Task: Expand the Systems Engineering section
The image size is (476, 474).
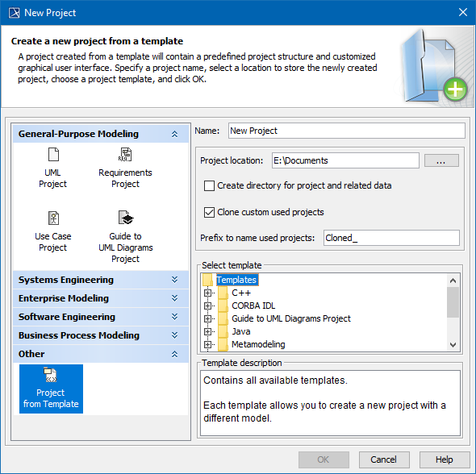Action: [174, 280]
